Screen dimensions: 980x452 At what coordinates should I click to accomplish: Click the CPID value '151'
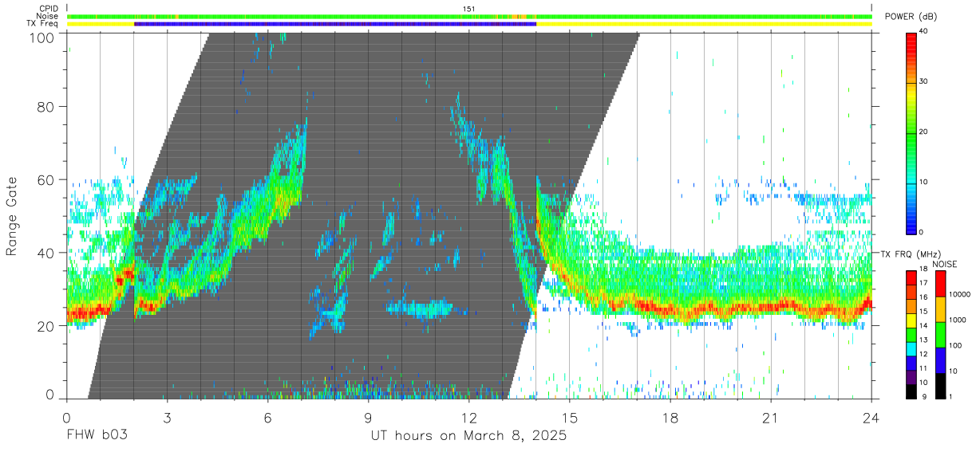click(x=469, y=9)
